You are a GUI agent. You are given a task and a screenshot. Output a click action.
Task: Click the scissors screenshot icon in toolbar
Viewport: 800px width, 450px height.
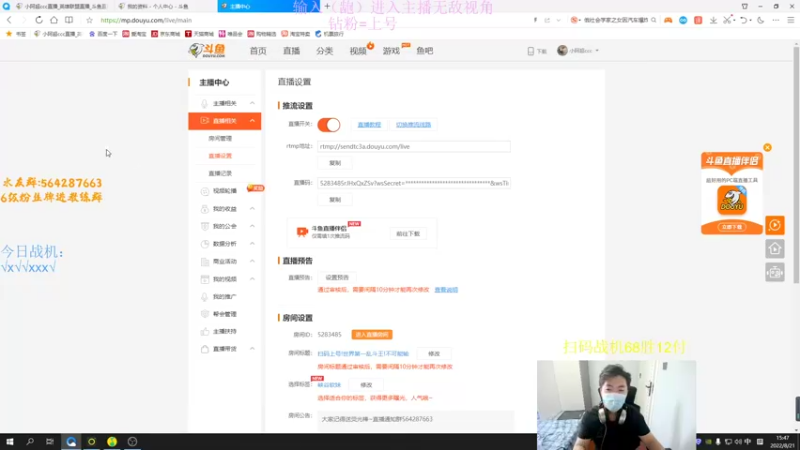click(727, 20)
